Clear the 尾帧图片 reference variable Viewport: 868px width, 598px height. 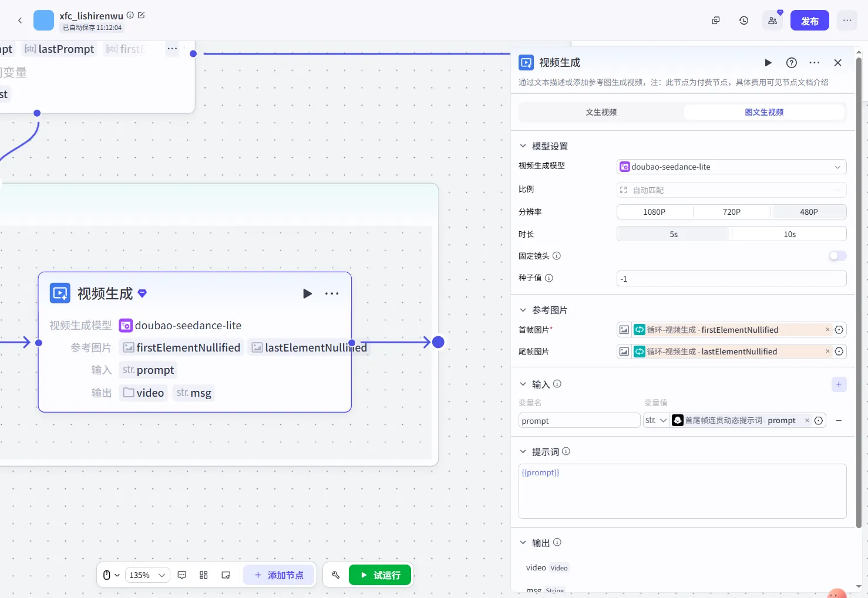827,352
